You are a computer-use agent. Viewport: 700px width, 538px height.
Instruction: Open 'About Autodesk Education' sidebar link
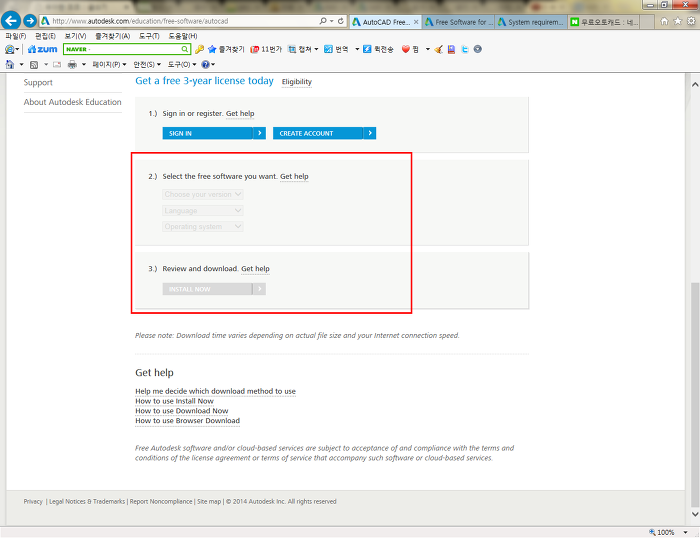pos(72,102)
